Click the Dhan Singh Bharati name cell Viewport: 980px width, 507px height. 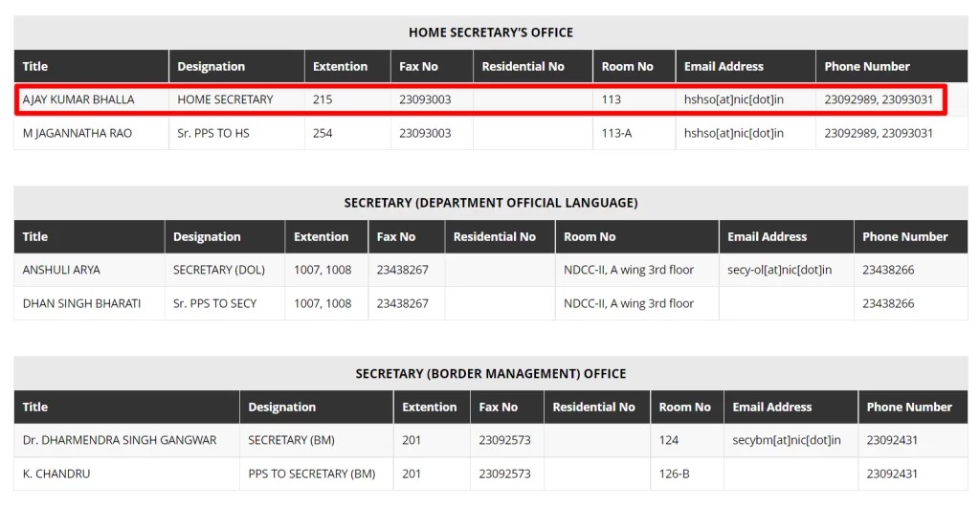(x=81, y=303)
